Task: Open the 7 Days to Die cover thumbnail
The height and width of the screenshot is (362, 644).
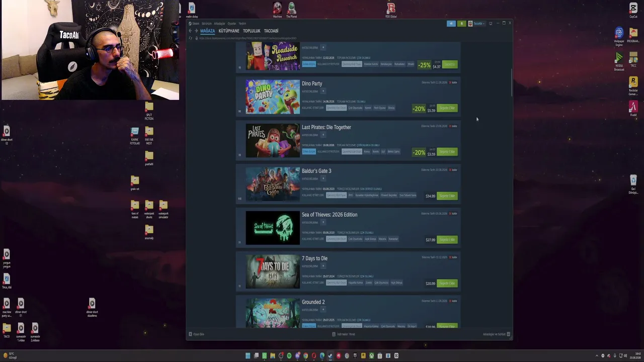Action: point(273,272)
